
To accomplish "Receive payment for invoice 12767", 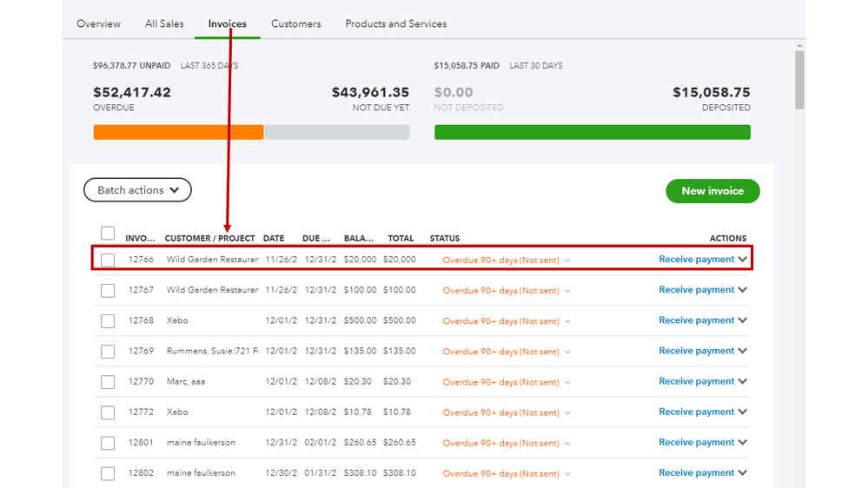I will (696, 289).
